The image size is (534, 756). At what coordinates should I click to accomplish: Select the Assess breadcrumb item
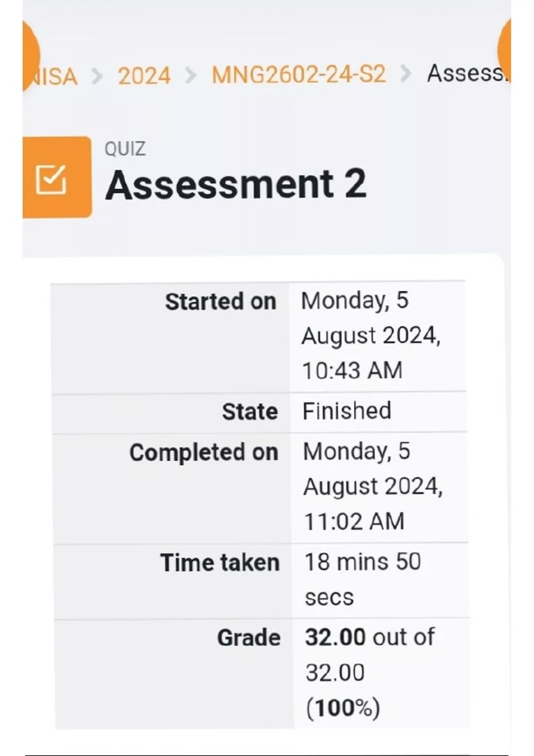(466, 73)
